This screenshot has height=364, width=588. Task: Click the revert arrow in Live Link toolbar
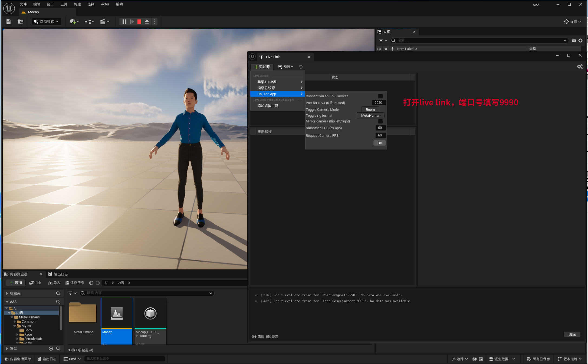(301, 67)
